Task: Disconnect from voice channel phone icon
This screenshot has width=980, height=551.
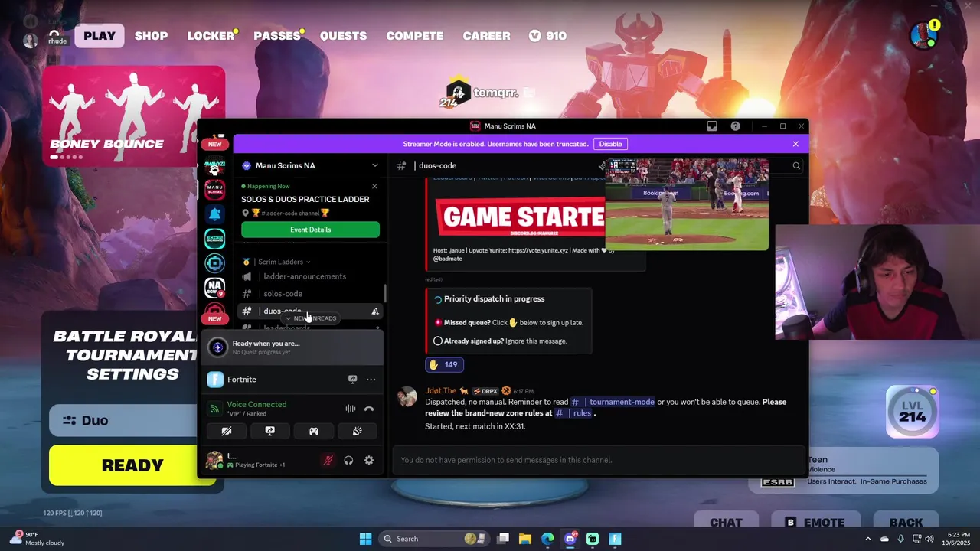Action: click(x=369, y=409)
